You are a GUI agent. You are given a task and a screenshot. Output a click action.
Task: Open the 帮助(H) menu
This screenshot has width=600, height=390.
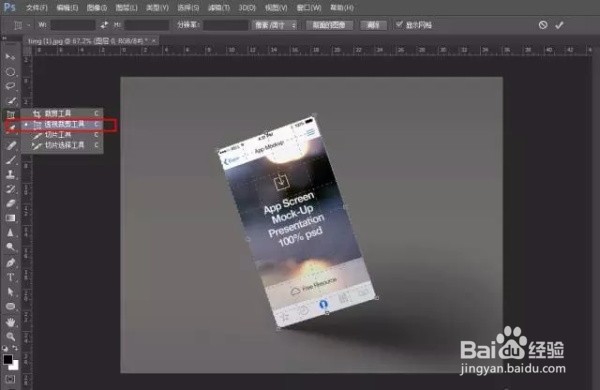coord(342,8)
